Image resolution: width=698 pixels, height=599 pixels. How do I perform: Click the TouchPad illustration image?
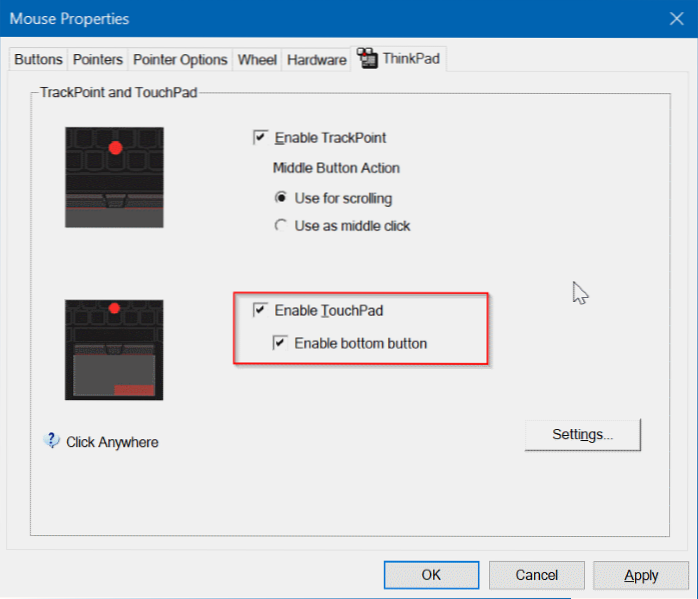[x=114, y=349]
